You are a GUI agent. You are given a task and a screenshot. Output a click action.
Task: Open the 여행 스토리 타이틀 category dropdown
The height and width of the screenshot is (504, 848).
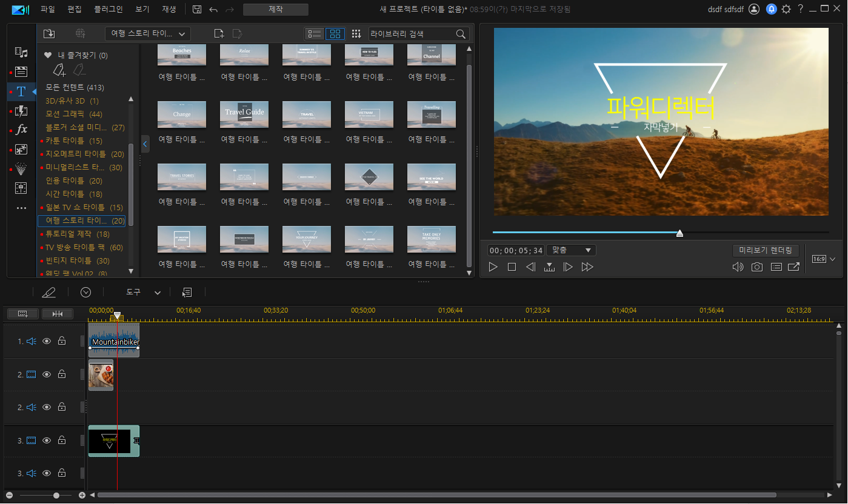click(x=148, y=34)
